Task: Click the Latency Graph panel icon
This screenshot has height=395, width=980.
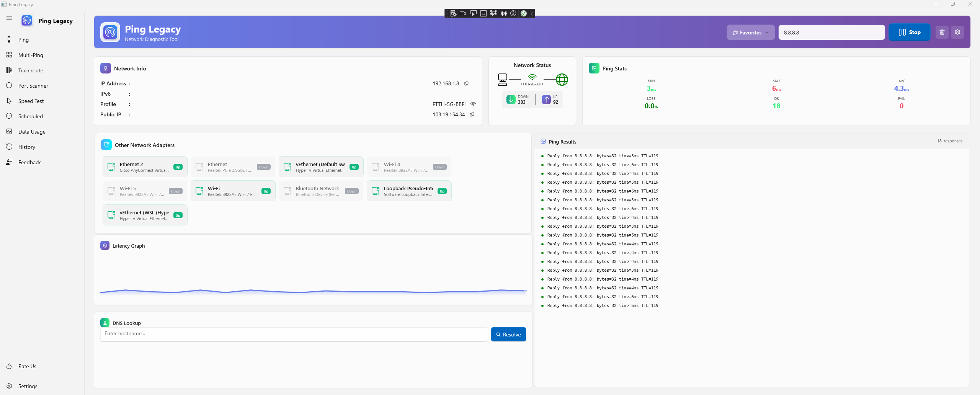Action: (x=105, y=245)
